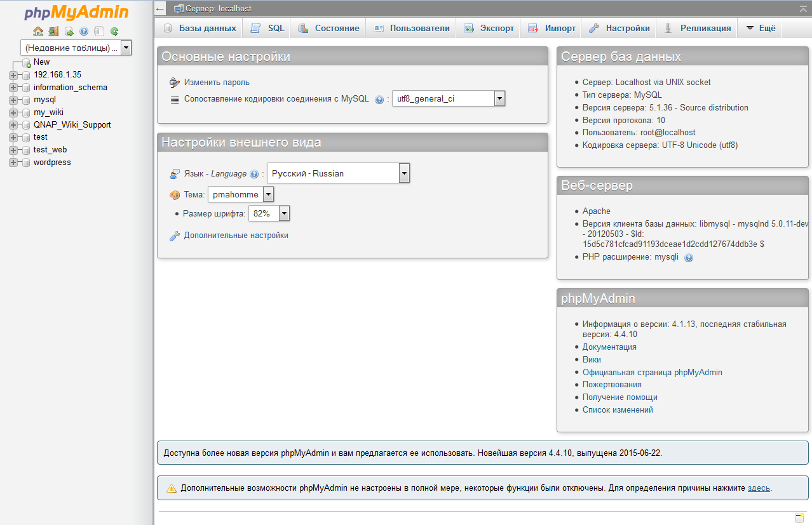Click the text Версия протокола: 10
Screen dimensions: 812x525
click(x=624, y=121)
